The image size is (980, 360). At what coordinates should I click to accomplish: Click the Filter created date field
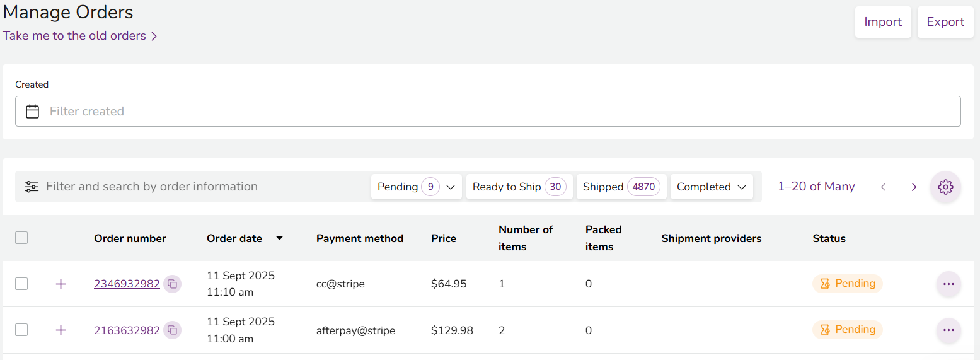(x=487, y=111)
